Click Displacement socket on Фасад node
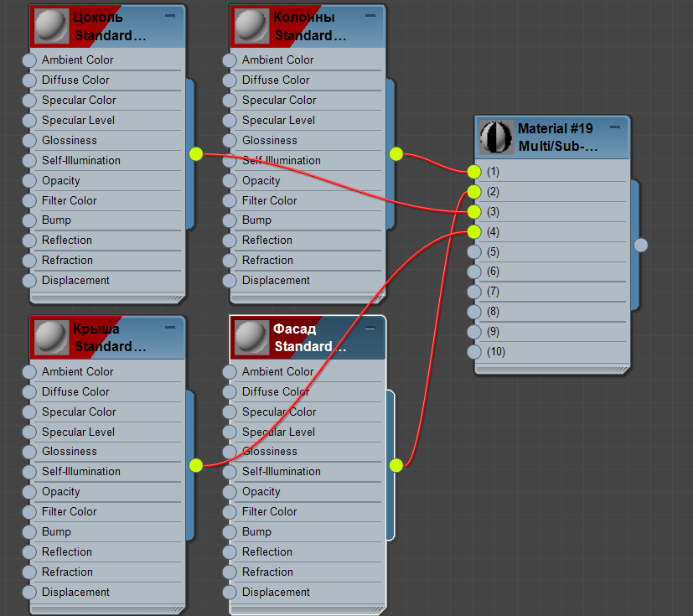The height and width of the screenshot is (616, 693). (230, 593)
